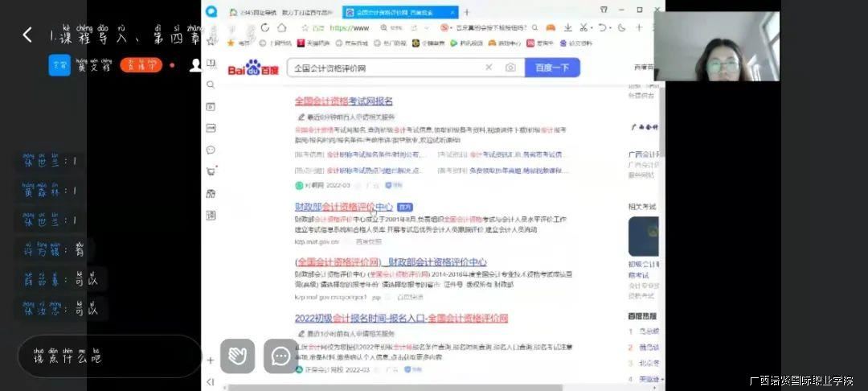
Task: Click the camera image search icon
Action: [510, 68]
